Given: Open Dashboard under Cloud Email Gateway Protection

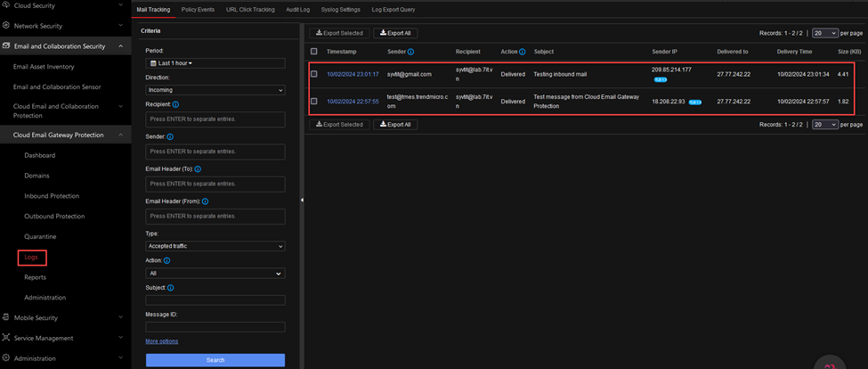Looking at the screenshot, I should tap(39, 155).
